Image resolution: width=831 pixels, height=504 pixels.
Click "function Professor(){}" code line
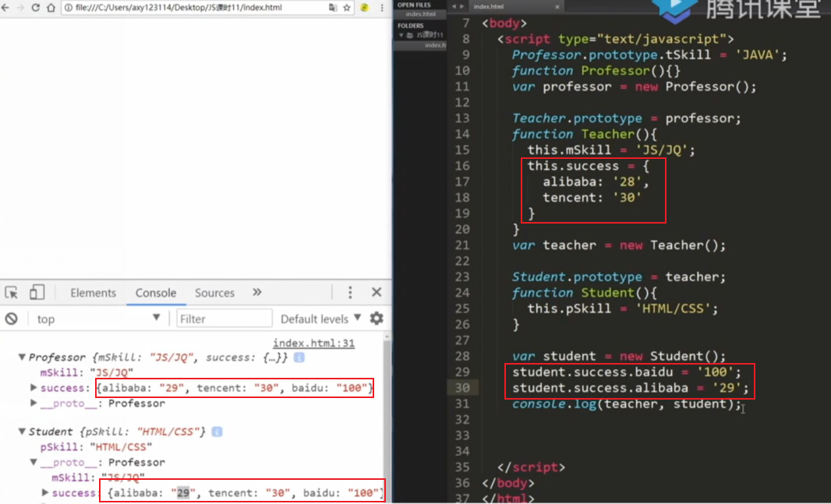coord(596,71)
